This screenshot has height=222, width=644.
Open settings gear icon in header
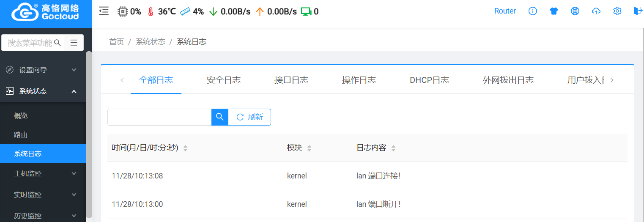point(617,11)
